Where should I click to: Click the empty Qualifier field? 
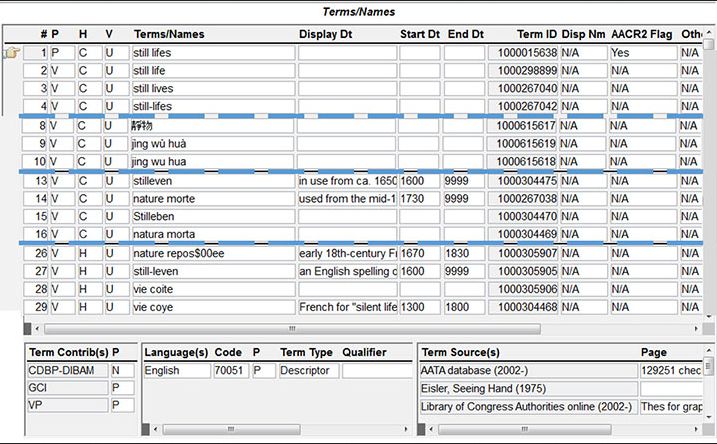coord(377,370)
